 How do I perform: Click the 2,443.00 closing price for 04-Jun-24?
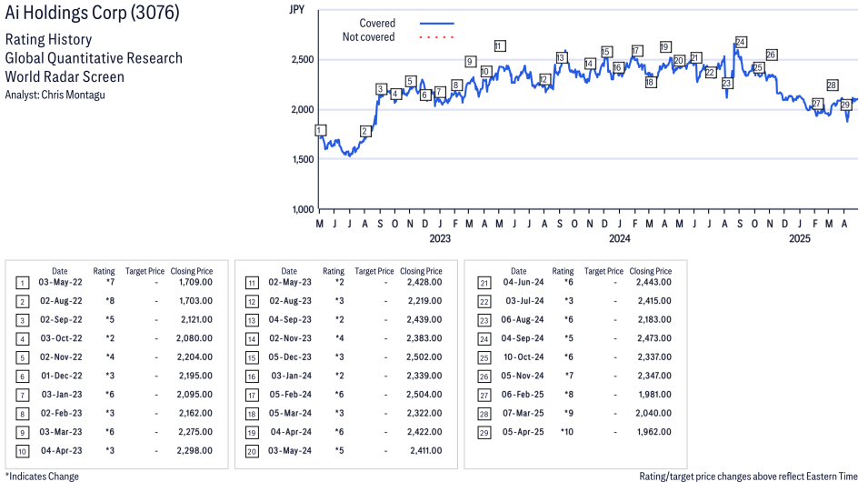[653, 282]
